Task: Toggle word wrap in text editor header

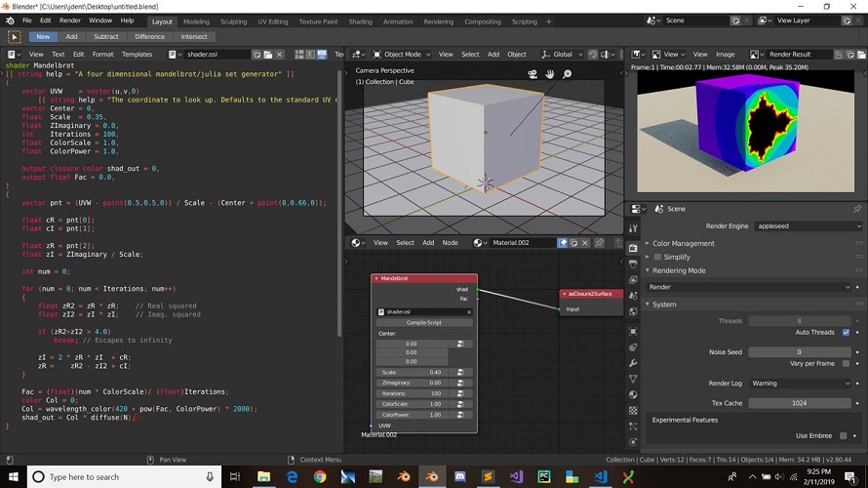Action: click(310, 55)
